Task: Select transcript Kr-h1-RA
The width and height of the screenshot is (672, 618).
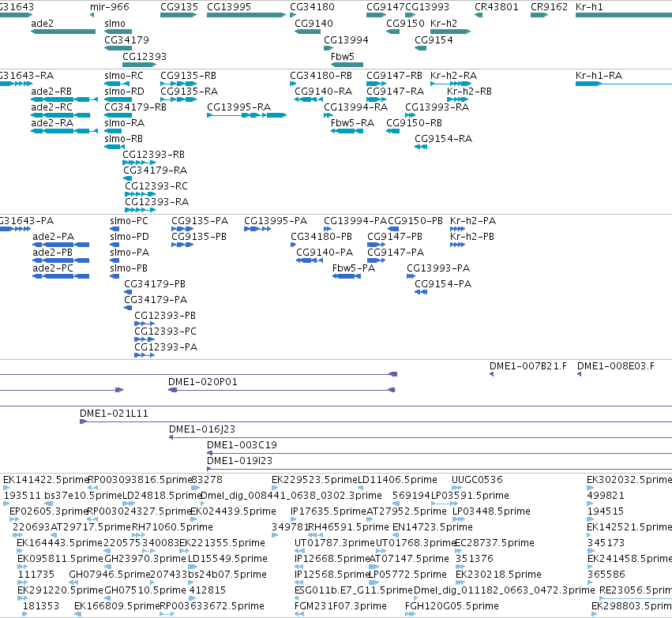Action: click(599, 76)
